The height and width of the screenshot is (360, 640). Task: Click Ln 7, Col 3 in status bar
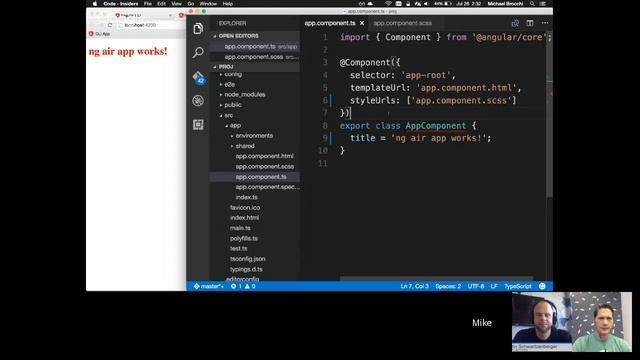pyautogui.click(x=414, y=286)
